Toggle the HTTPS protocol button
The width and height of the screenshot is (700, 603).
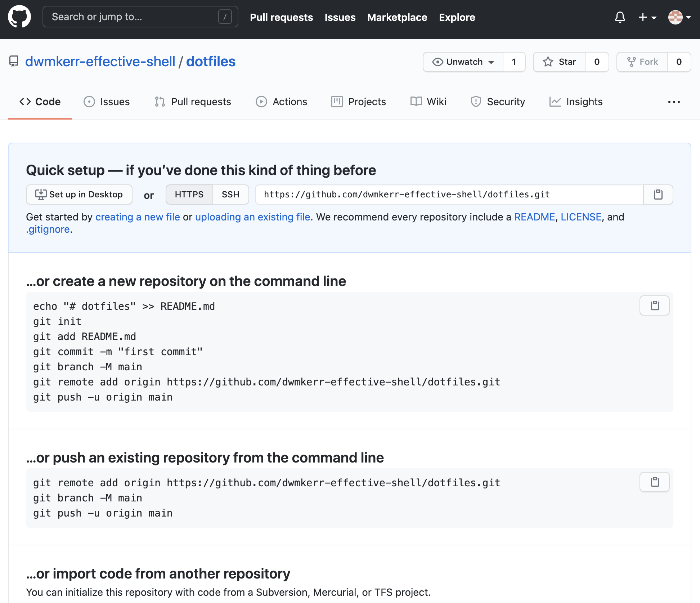click(x=189, y=194)
